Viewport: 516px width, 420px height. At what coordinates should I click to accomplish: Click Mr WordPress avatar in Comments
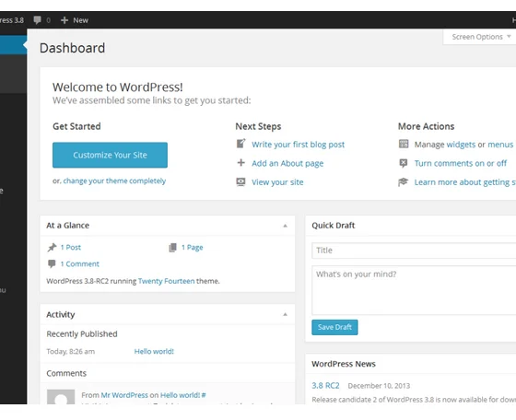(61, 397)
